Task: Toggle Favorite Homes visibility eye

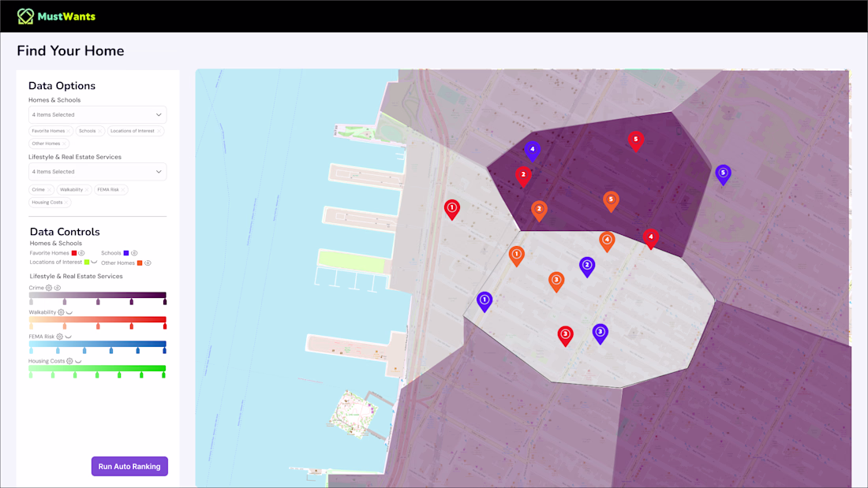Action: tap(81, 253)
